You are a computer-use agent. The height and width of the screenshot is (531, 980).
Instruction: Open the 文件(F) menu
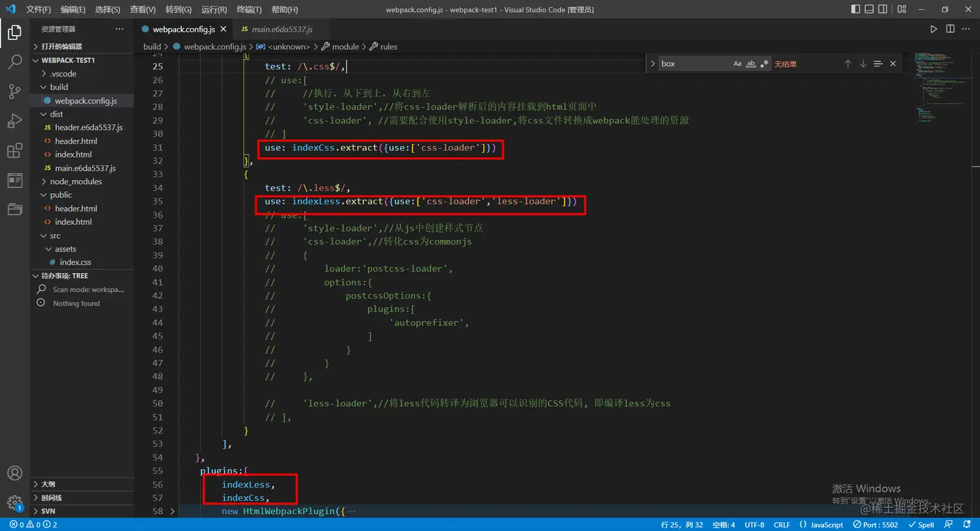coord(38,9)
